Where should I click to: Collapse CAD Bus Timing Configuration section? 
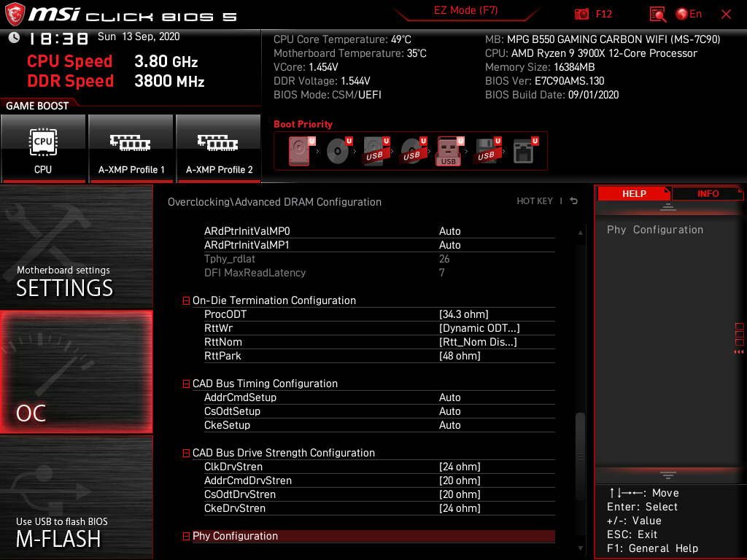pos(186,384)
